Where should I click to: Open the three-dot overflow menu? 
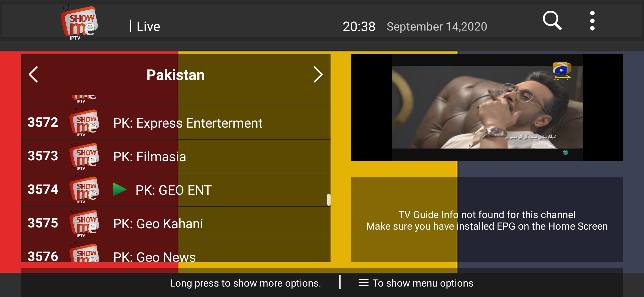592,21
